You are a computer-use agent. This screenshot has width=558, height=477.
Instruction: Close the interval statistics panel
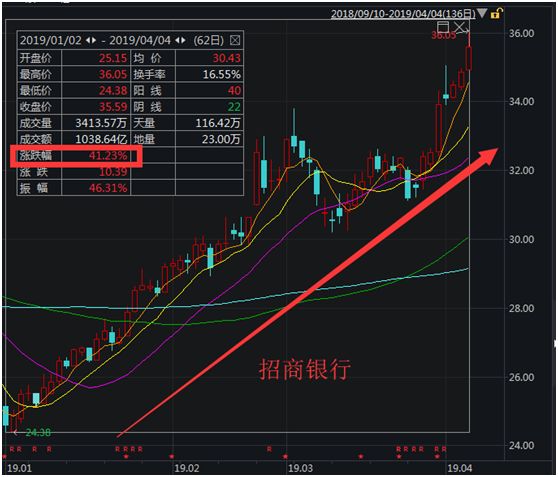click(235, 40)
